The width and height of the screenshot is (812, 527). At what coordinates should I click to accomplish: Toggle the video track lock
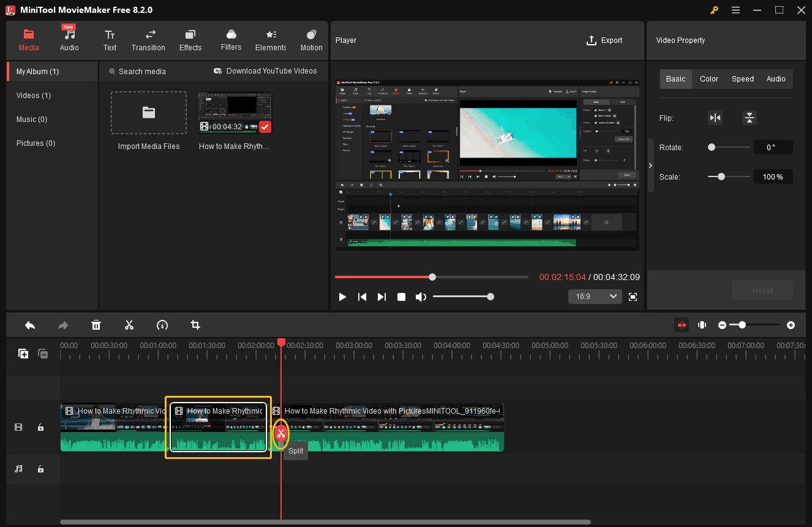pyautogui.click(x=40, y=428)
